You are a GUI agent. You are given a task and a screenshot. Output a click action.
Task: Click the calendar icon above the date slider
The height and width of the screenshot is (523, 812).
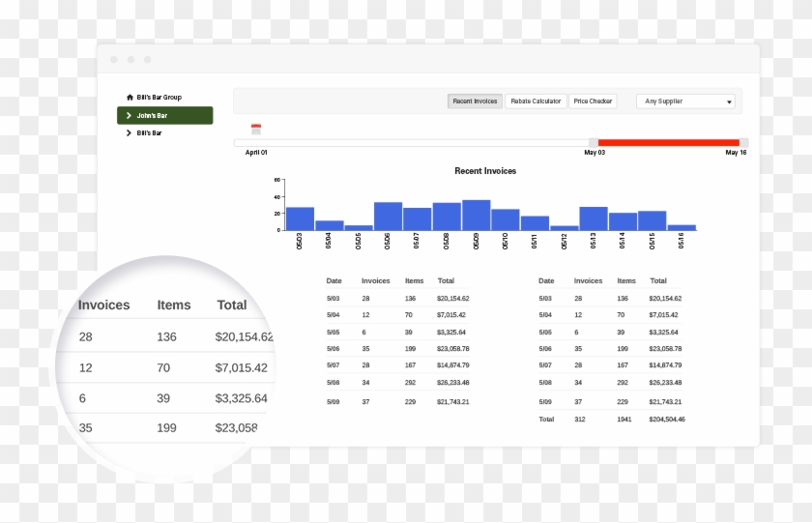pos(256,129)
